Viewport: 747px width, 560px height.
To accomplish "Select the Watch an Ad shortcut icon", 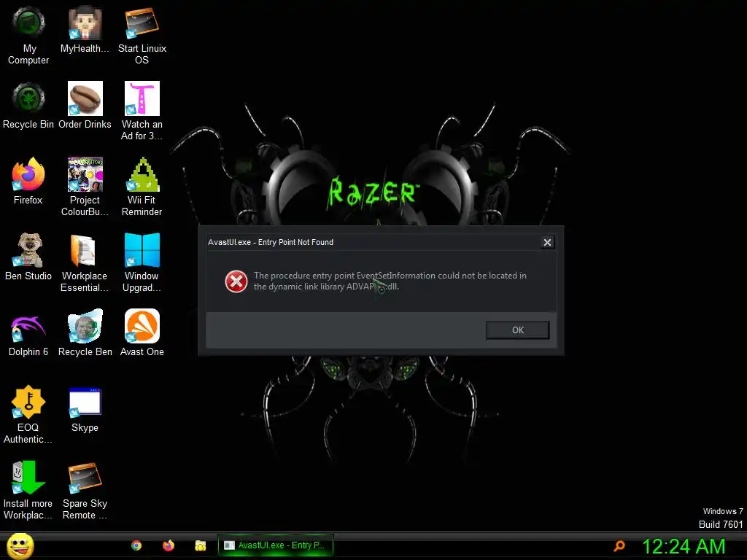I will 142,98.
